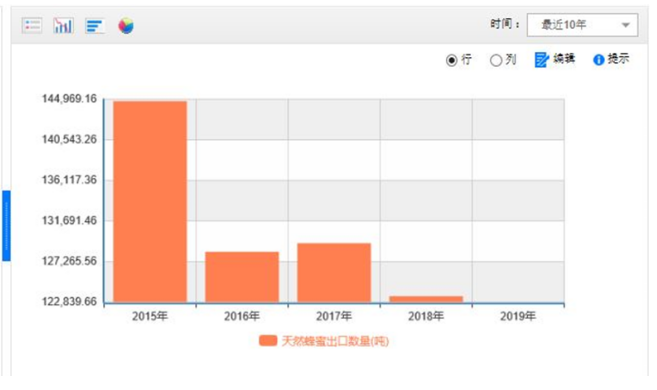Click the 提示 text link
Screen dimensions: 657x390
(618, 59)
